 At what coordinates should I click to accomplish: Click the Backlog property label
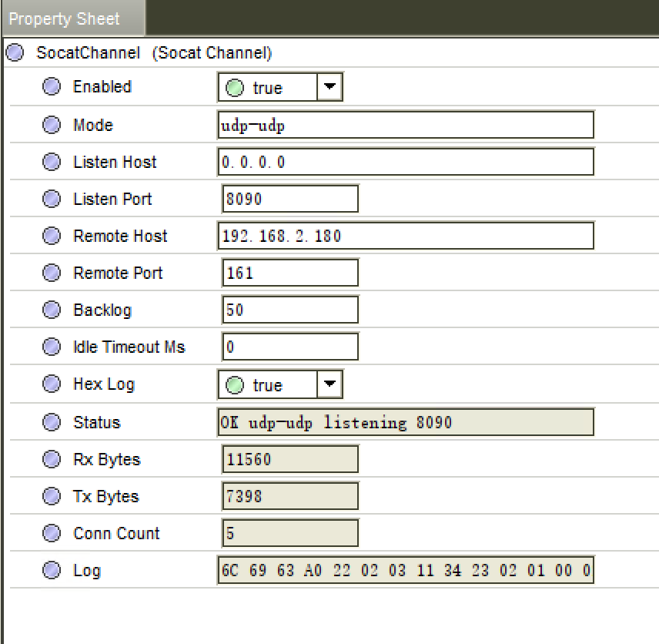[x=102, y=310]
